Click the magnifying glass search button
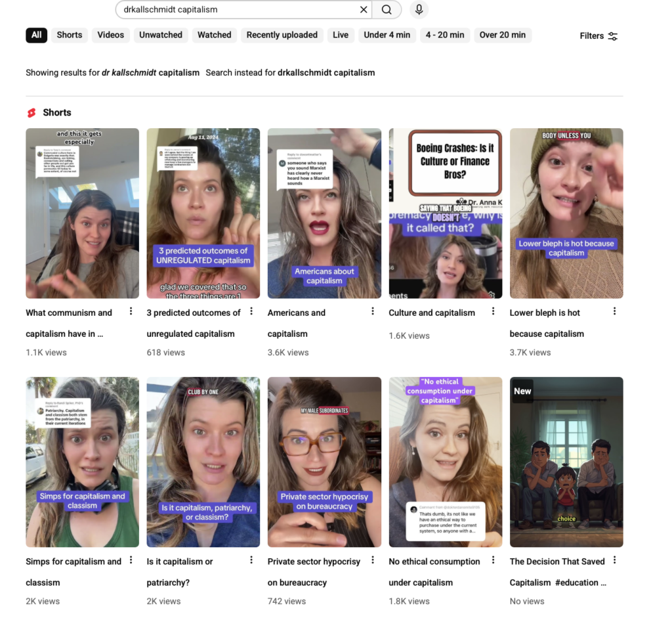Screen dimensions: 672x620 (x=387, y=10)
